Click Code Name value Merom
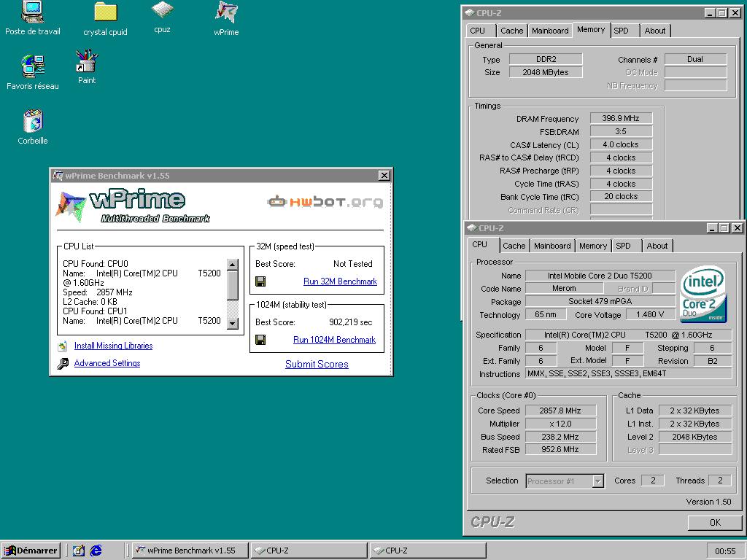The height and width of the screenshot is (560, 747). pos(564,288)
